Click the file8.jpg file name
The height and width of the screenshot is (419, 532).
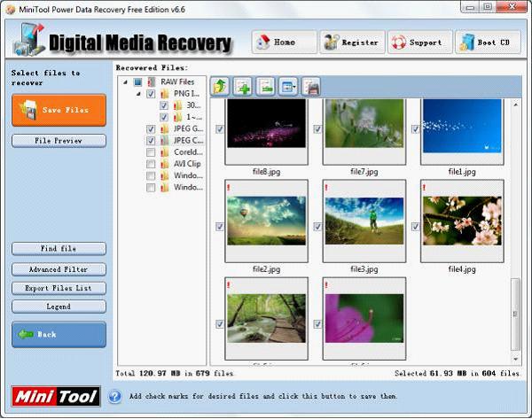click(x=266, y=172)
